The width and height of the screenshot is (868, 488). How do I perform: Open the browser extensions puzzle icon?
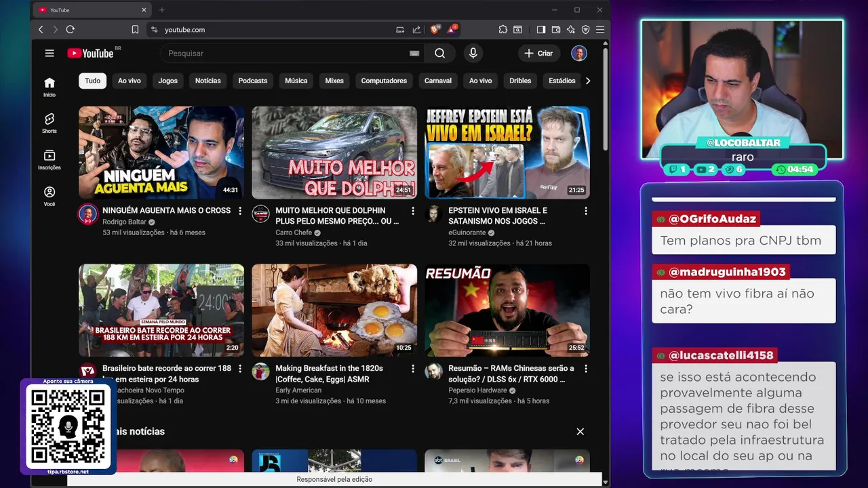tap(502, 30)
